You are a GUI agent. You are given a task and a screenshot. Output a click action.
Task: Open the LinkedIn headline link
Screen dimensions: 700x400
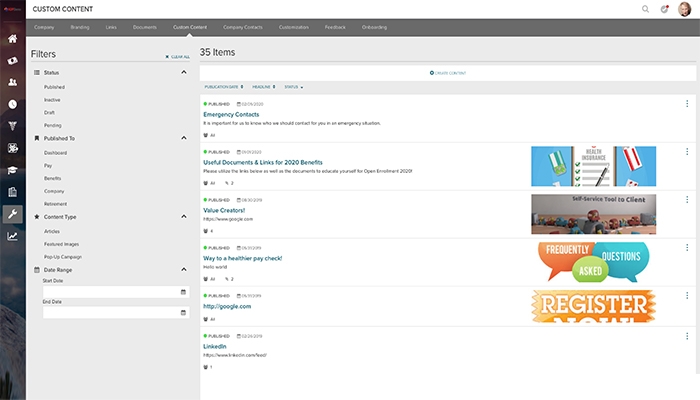click(215, 346)
